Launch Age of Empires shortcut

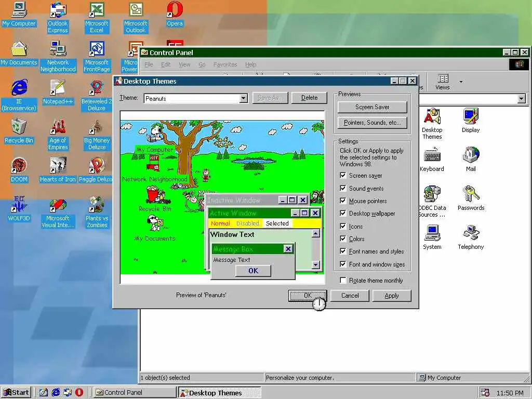tap(58, 135)
